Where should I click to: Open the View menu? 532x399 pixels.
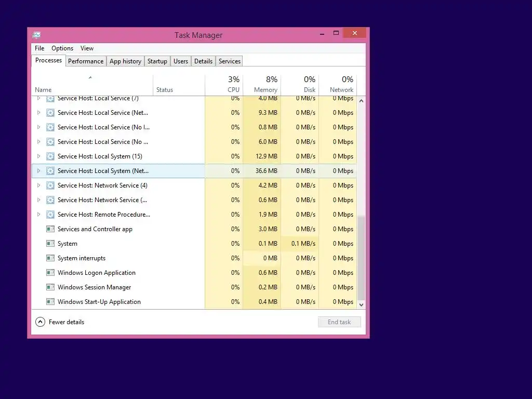click(87, 48)
